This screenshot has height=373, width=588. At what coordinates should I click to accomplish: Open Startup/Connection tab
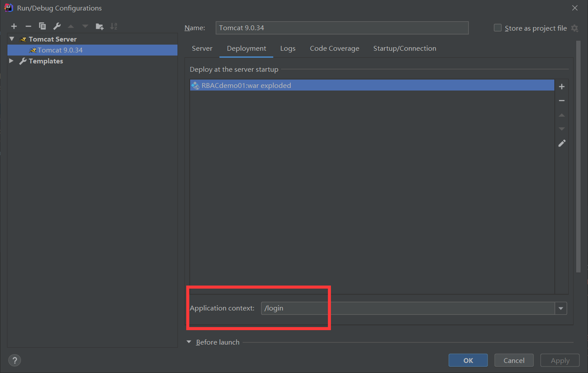point(405,49)
